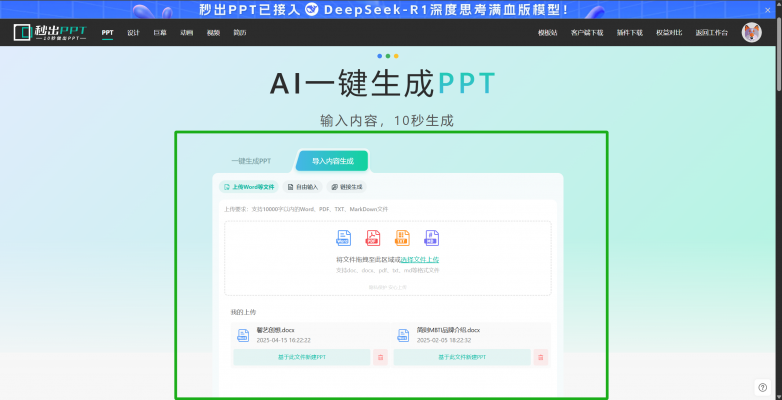Click 简聊MBTI品牌介绍.docx file icon
782x400 pixels.
(403, 335)
